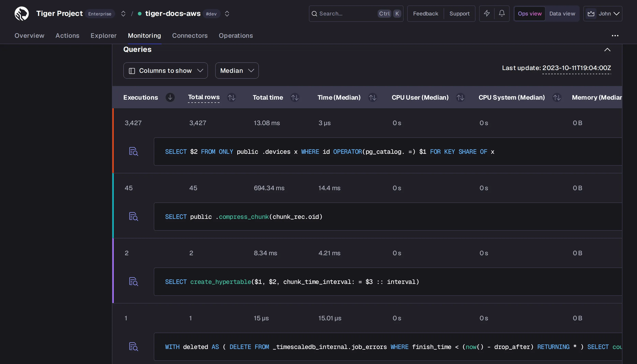Screen dimensions: 637x364
Task: Open the Median statistic dropdown
Action: 237,71
